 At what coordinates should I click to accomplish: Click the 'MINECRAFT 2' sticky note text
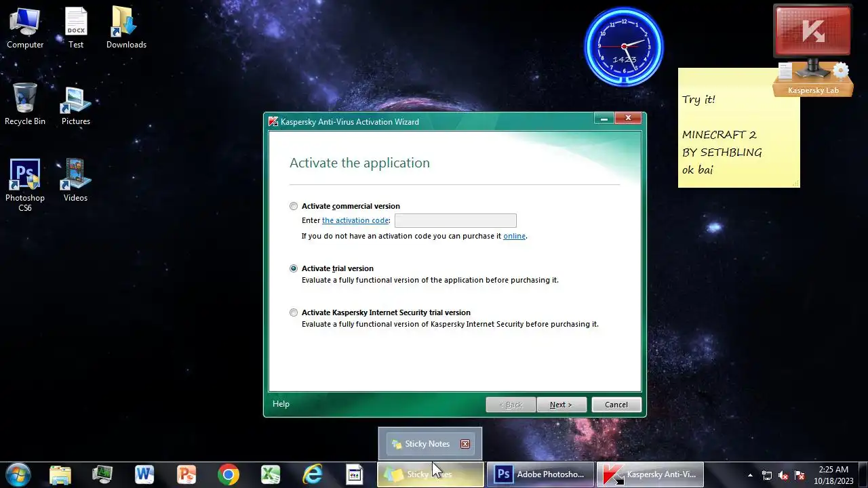tap(719, 135)
